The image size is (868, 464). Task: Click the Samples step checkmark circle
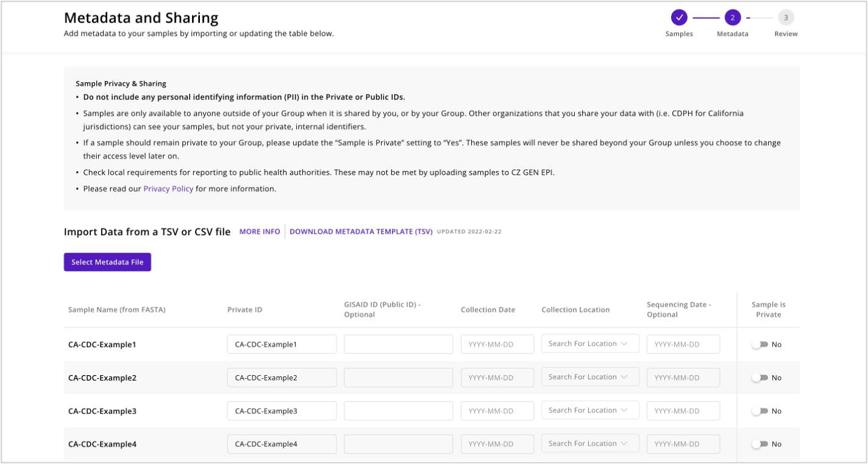[679, 18]
